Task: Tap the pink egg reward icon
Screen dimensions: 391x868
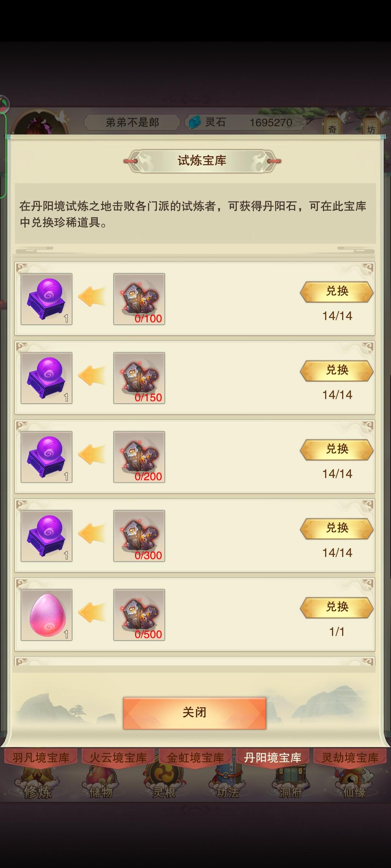Action: (x=47, y=615)
